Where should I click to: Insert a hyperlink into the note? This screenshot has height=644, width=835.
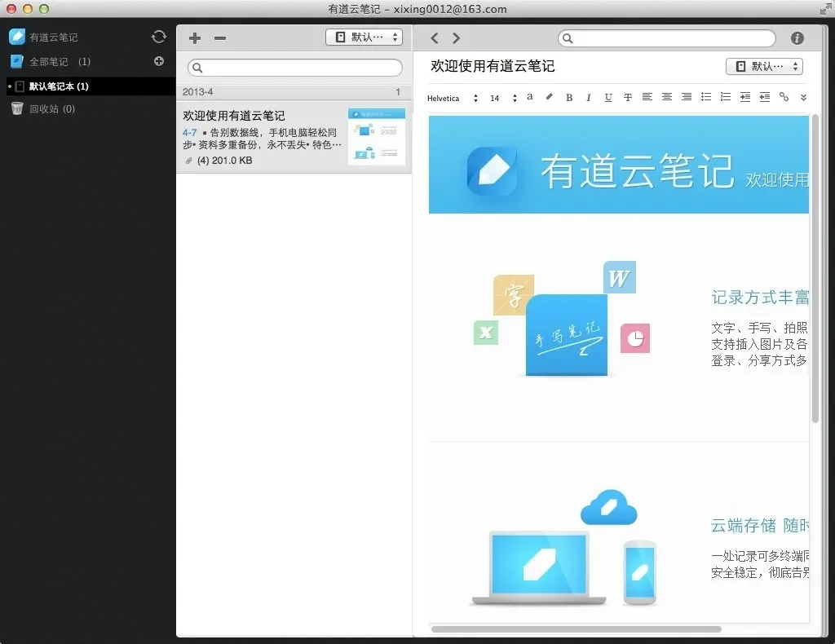[784, 98]
